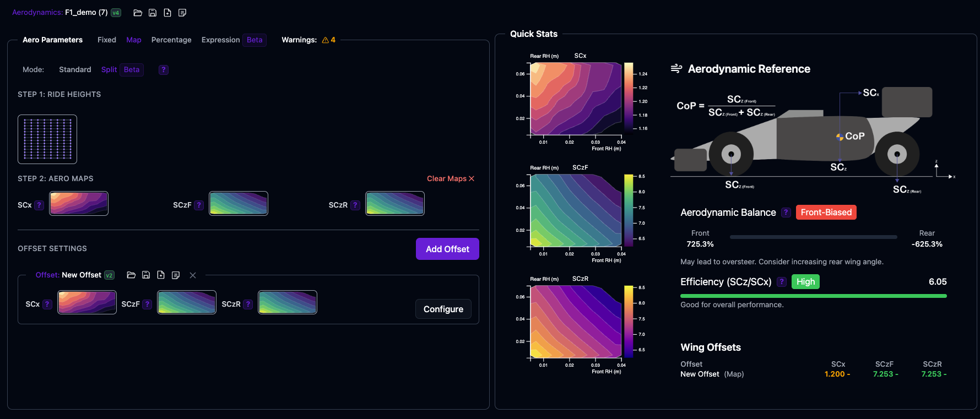Open the offset SCzF map thumbnail

tap(187, 302)
